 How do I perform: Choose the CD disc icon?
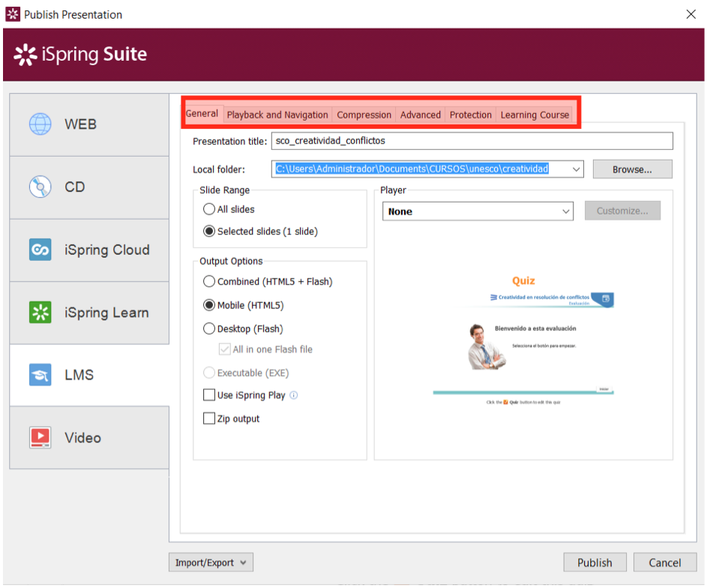40,187
